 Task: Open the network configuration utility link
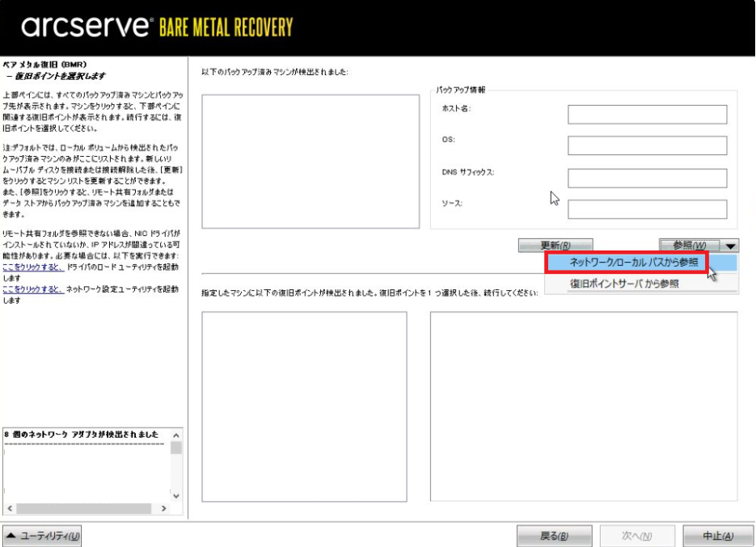point(33,289)
